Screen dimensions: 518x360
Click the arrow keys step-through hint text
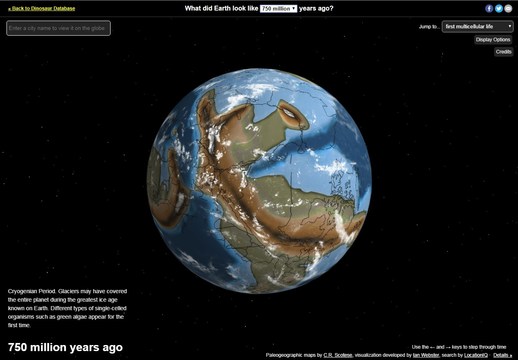(x=459, y=347)
